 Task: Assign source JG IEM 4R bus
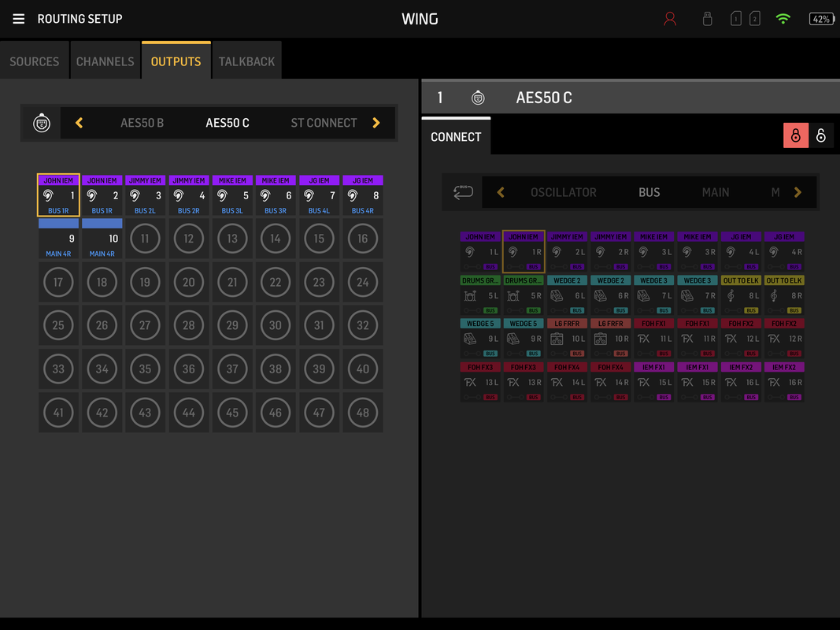(784, 251)
